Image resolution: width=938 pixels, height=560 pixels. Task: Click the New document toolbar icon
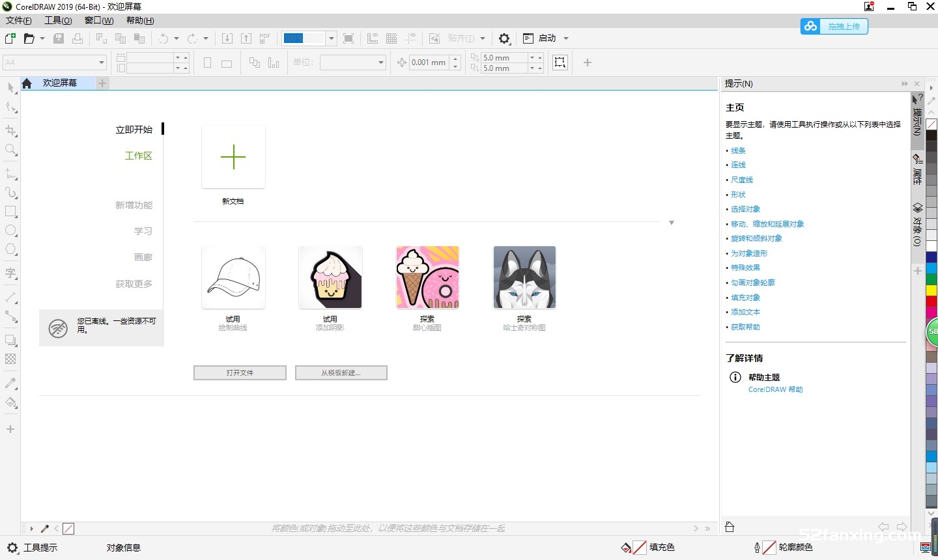click(x=10, y=38)
